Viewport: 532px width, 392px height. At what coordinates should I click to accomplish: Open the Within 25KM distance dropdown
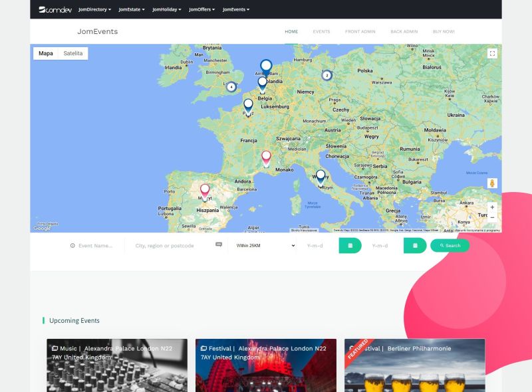[x=265, y=245]
